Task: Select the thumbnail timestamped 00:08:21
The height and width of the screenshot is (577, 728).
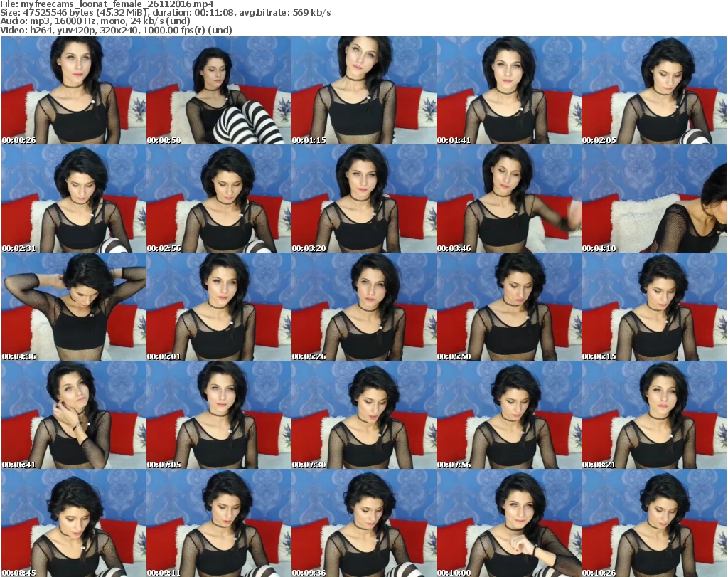Action: tap(653, 415)
